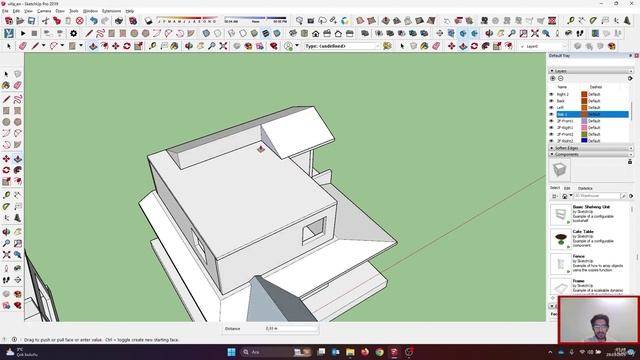
Task: Click the 2F-Right2 dark blue swatch
Action: 584,141
